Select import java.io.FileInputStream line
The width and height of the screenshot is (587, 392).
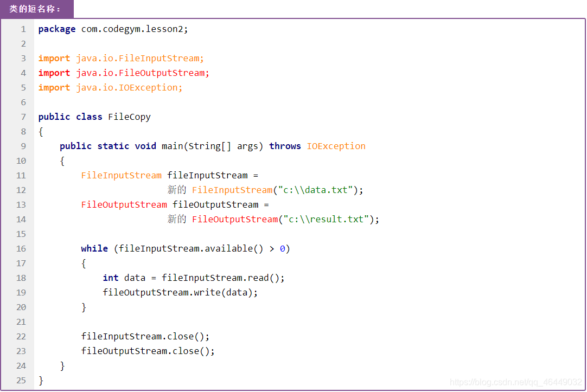coord(121,59)
